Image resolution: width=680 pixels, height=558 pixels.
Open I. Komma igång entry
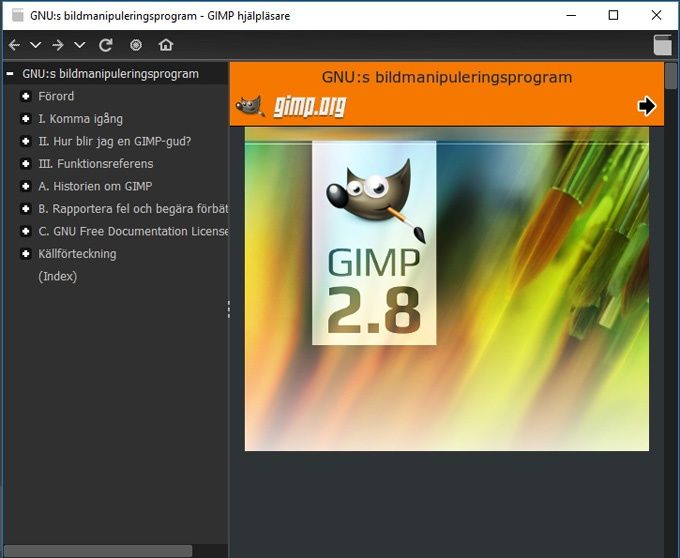(81, 119)
